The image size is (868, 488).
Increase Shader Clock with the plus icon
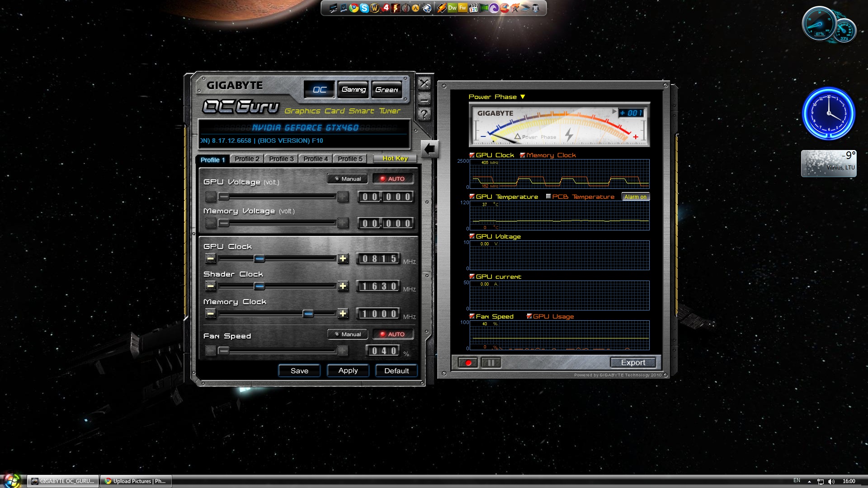pos(343,286)
